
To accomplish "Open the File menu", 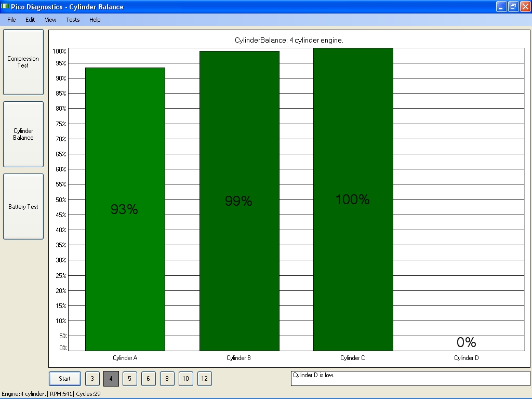I will [x=11, y=20].
